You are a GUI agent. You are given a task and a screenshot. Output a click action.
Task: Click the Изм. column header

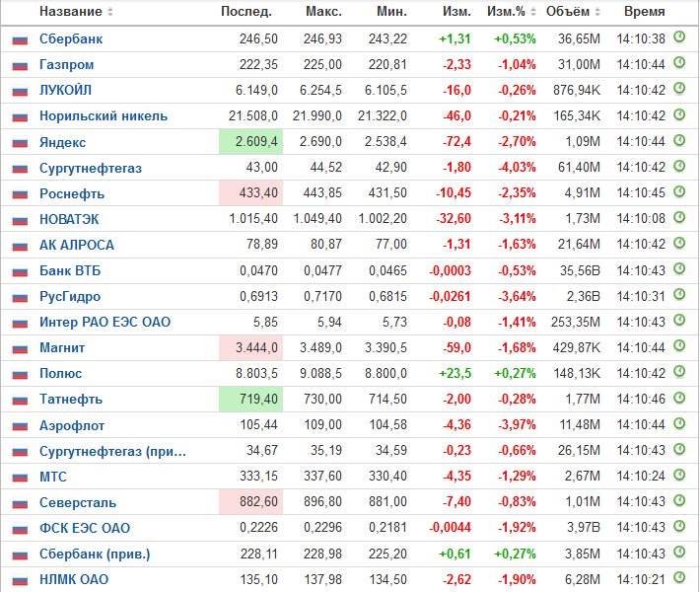[x=456, y=12]
